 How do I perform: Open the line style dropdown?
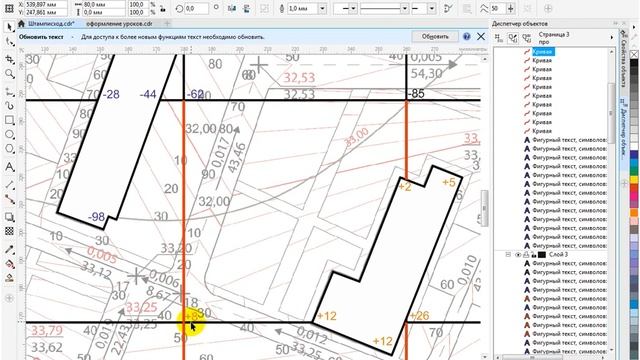(x=404, y=8)
